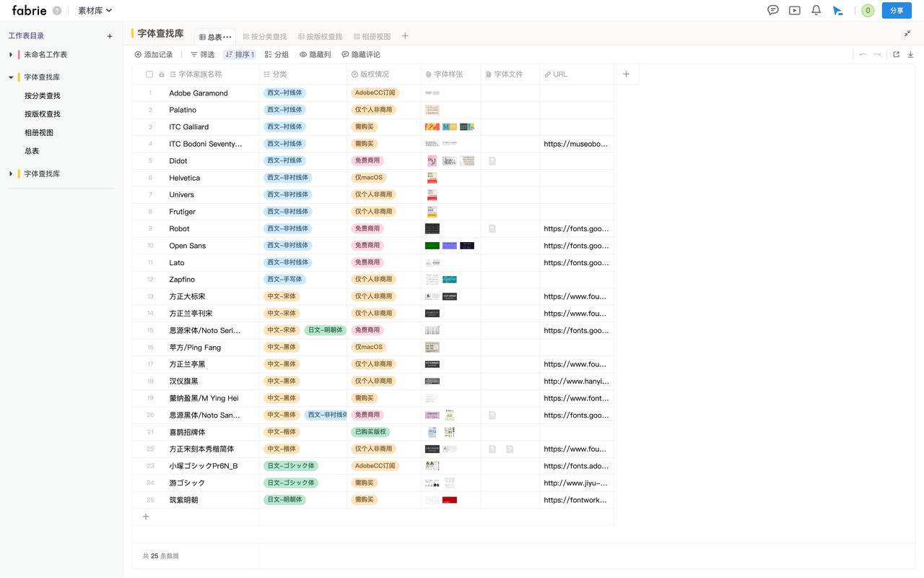Open 筑紫明朝 fontwork URL link
The height and width of the screenshot is (578, 924).
[576, 500]
